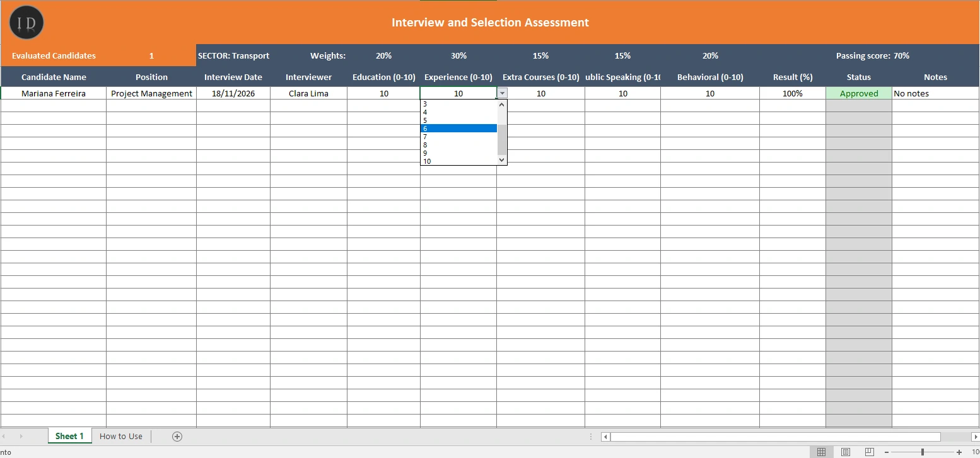Click the dropdown list's scroll-down arrow
This screenshot has width=980, height=458.
[502, 160]
